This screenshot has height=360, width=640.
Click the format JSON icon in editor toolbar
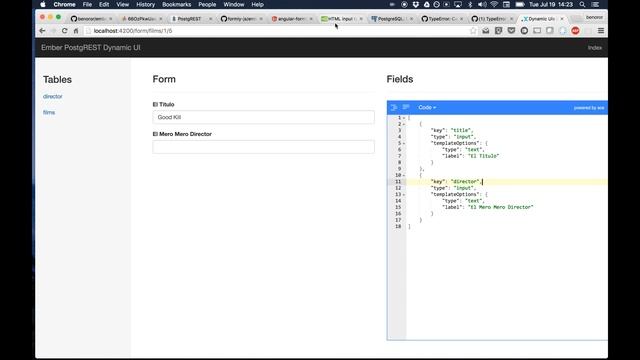pos(394,107)
